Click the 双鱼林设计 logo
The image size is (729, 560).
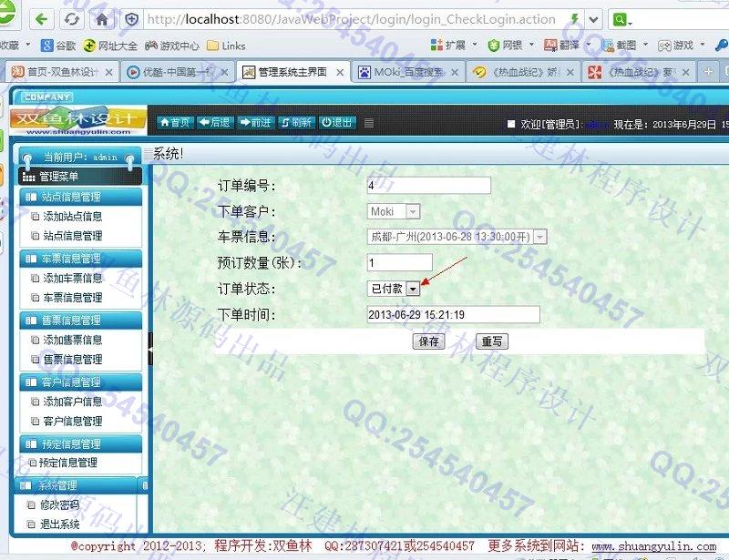pos(78,121)
